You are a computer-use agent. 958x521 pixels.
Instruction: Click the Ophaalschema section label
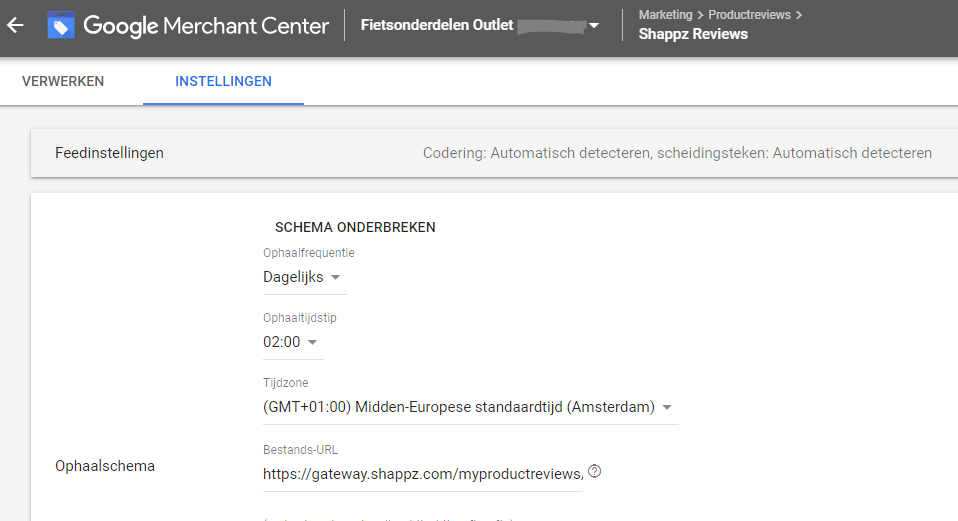click(105, 466)
